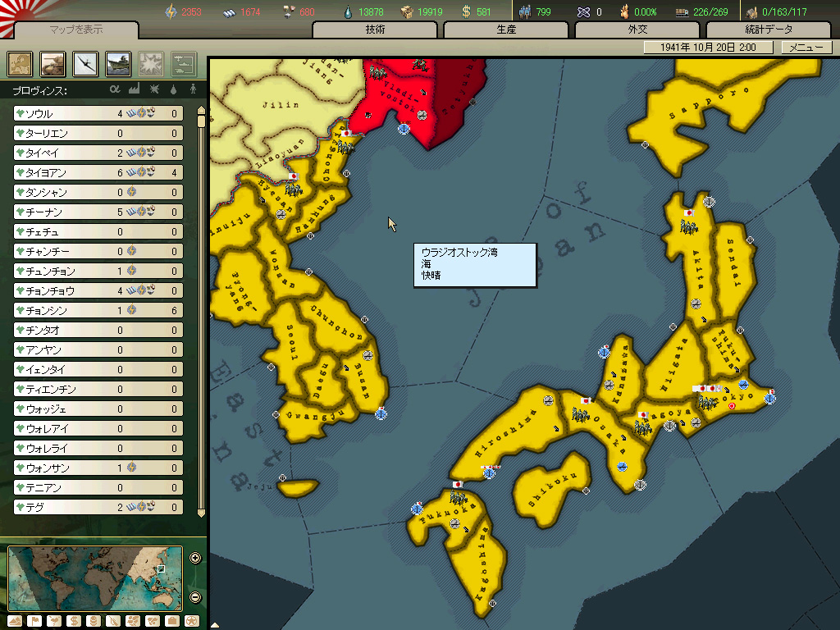Switch to economic map mode (dollar icon)

click(x=75, y=620)
